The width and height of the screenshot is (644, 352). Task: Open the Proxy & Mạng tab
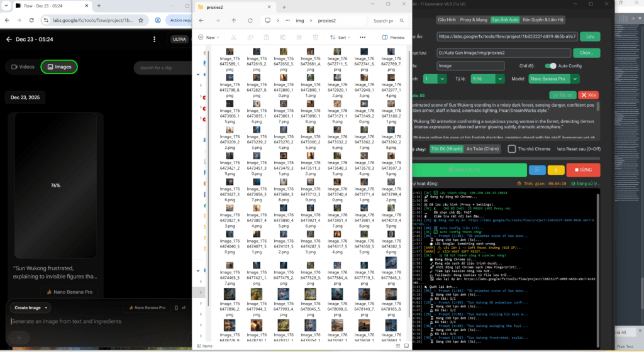pos(474,19)
